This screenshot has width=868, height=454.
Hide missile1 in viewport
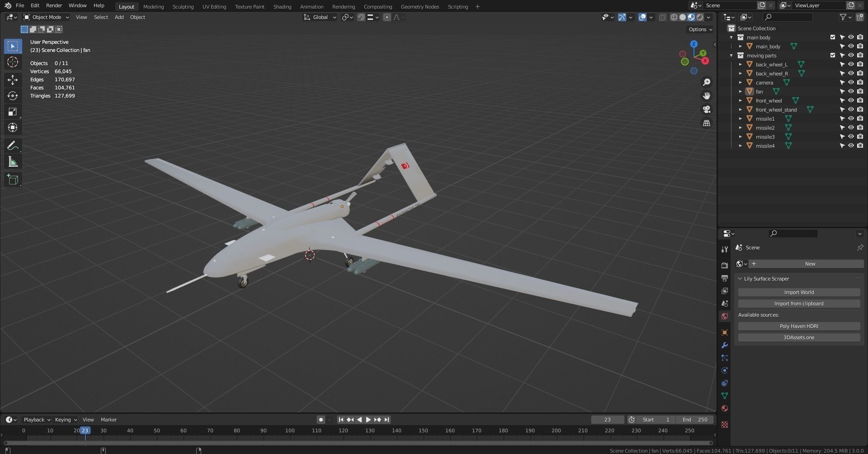click(x=851, y=118)
